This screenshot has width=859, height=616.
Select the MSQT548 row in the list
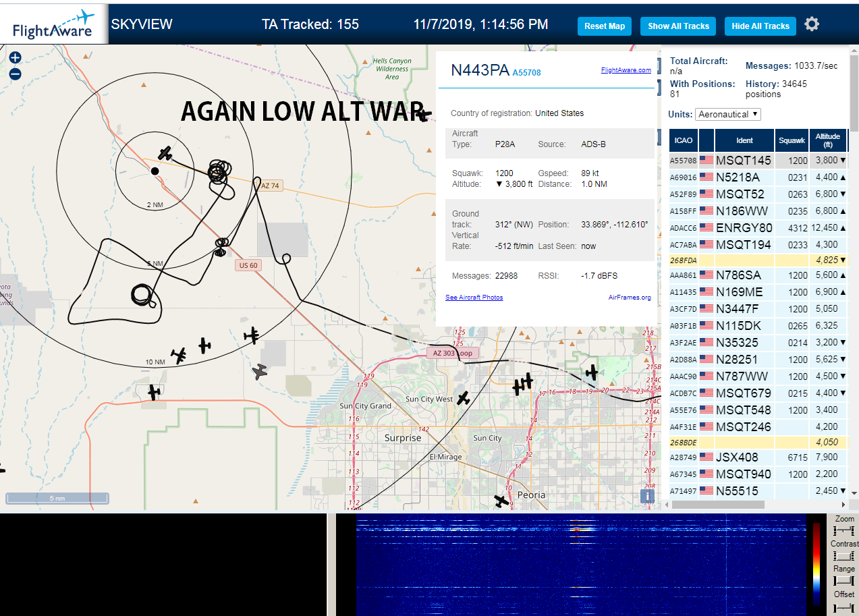pos(758,410)
